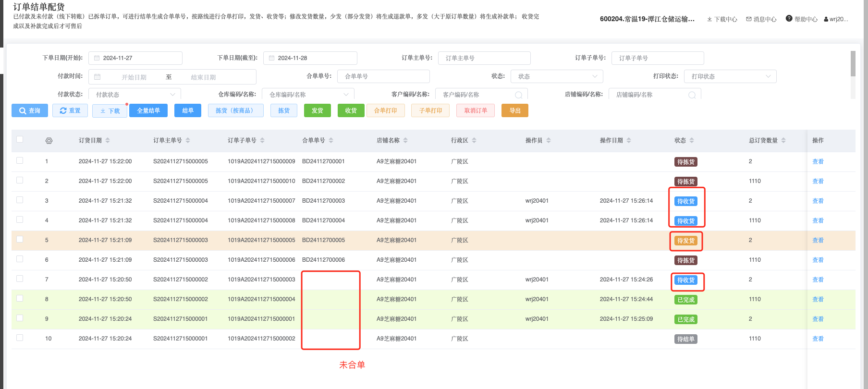The image size is (868, 389).
Task: Click the 客户编码/名称 search icon
Action: [518, 95]
